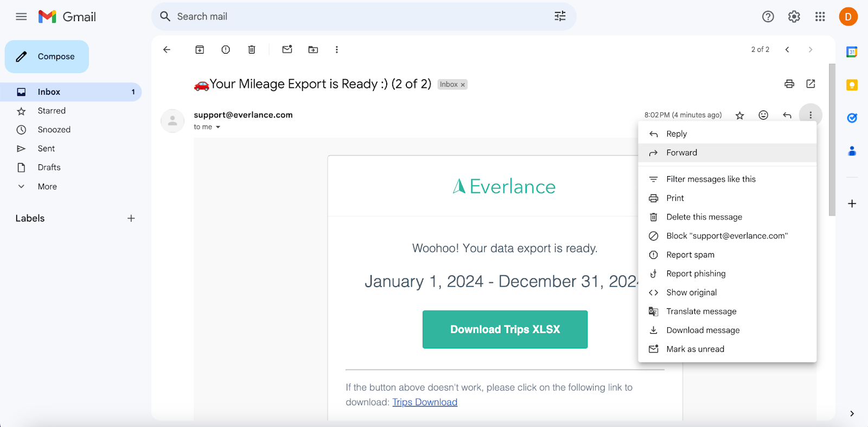Toggle the main menu hamburger button
868x427 pixels.
21,17
